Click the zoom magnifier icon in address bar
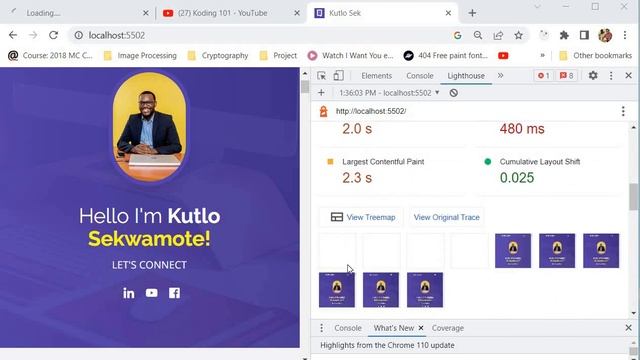Viewport: 640px width, 360px height. [478, 36]
